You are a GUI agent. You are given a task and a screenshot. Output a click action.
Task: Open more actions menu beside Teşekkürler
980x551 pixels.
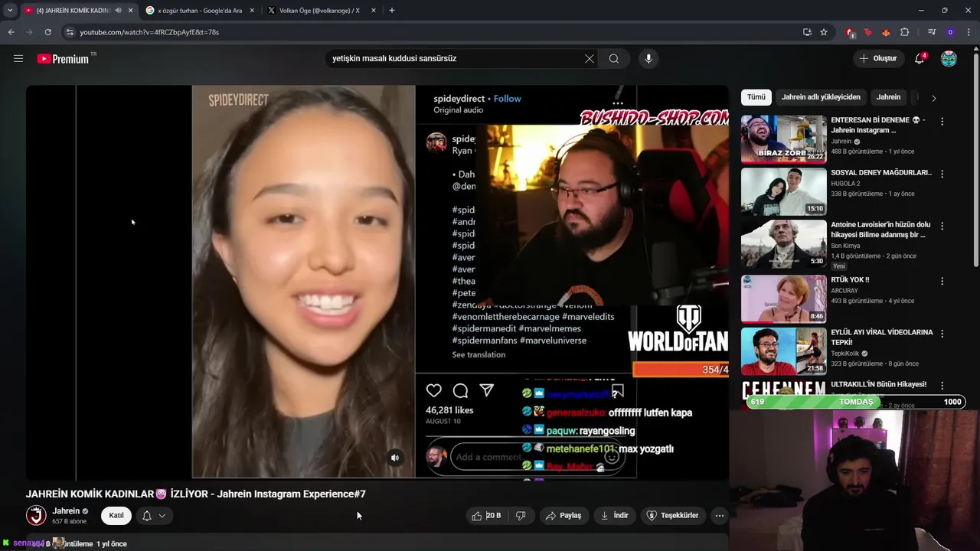point(719,516)
